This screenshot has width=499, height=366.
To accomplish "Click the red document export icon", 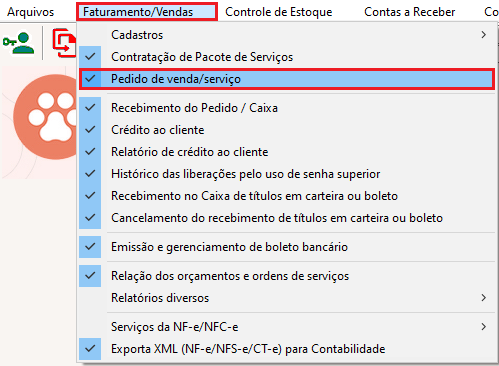I will pos(64,43).
